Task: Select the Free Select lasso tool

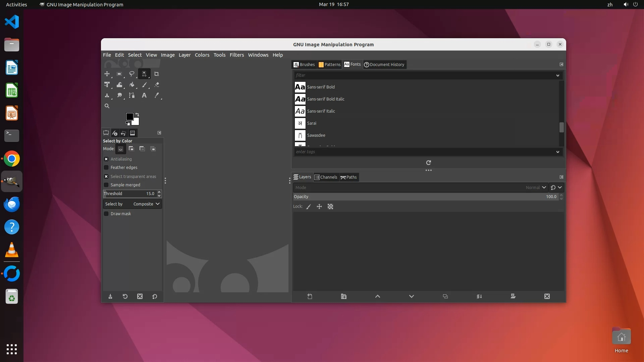Action: point(131,74)
